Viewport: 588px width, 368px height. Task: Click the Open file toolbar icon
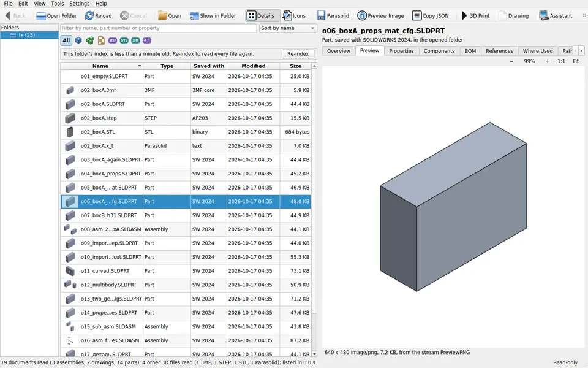[x=162, y=16]
